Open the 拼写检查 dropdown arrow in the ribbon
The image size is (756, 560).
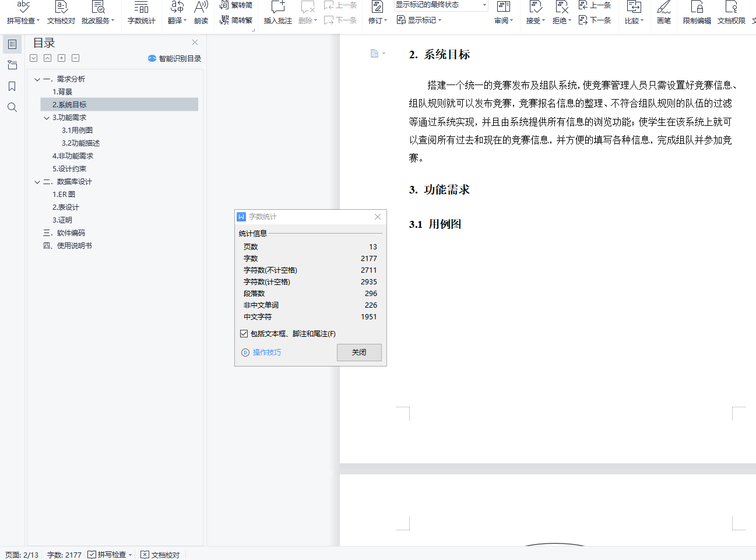(38, 21)
